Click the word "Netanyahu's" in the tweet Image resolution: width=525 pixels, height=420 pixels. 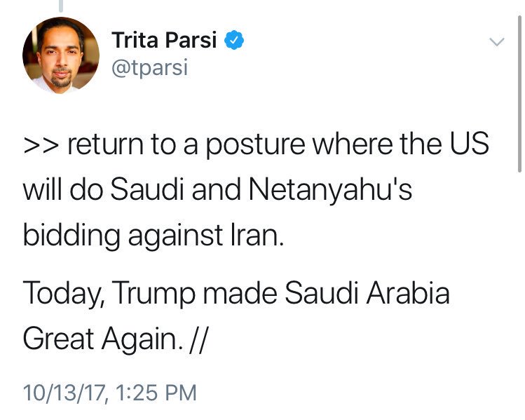[330, 190]
